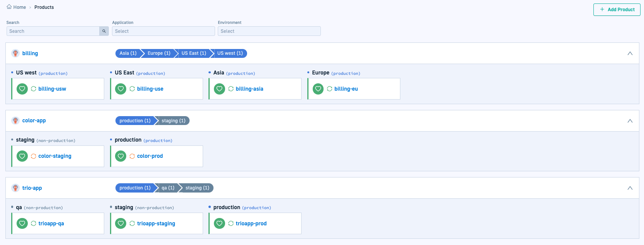Click health heart icon for trioapp-qa
The height and width of the screenshot is (245, 644).
(x=22, y=223)
